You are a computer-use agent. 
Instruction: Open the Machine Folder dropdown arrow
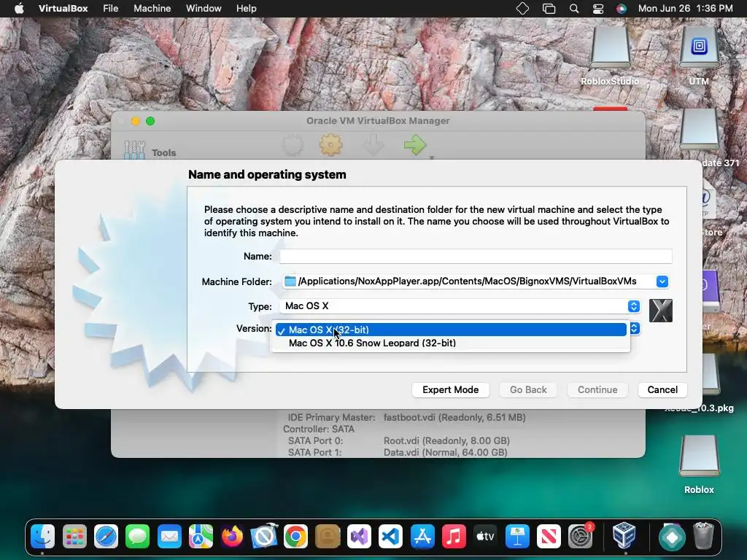point(662,281)
